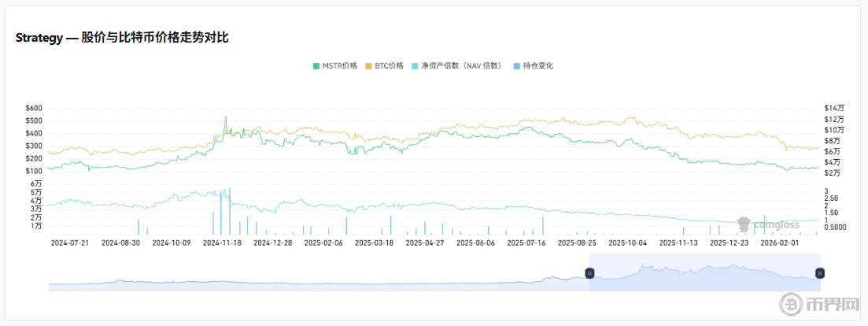Toggle the BTC价格 legend series
The width and height of the screenshot is (868, 326).
pyautogui.click(x=384, y=66)
